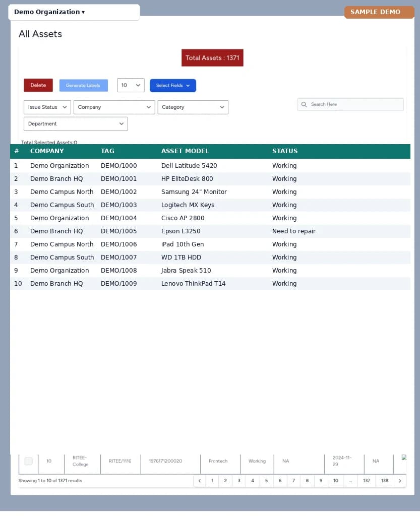Go to the previous page arrow
The width and height of the screenshot is (420, 516).
[x=200, y=481]
